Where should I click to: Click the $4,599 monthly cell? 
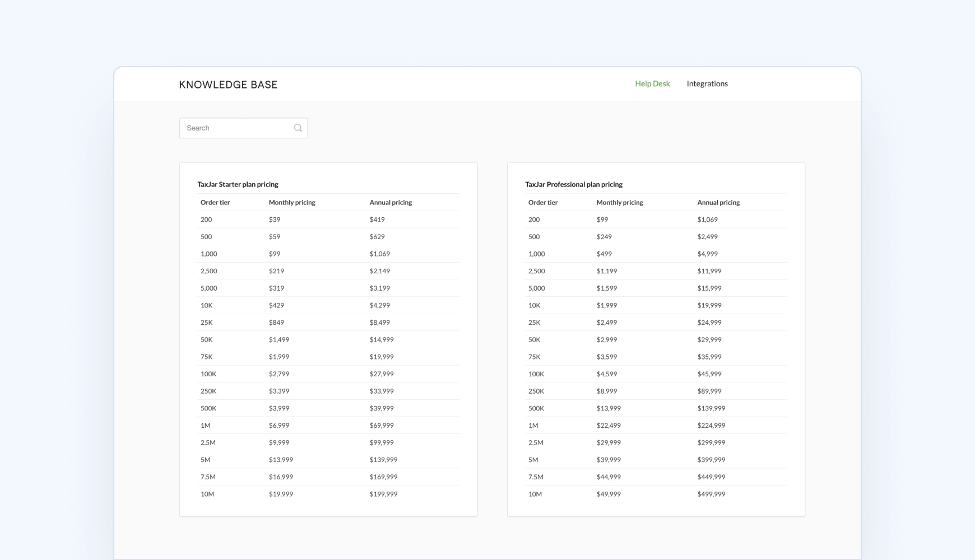click(607, 374)
